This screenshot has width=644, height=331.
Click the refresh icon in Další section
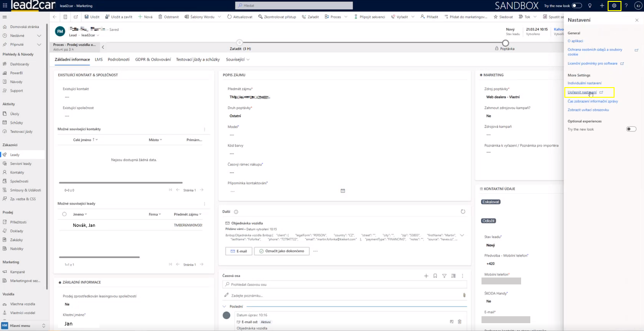(x=463, y=212)
